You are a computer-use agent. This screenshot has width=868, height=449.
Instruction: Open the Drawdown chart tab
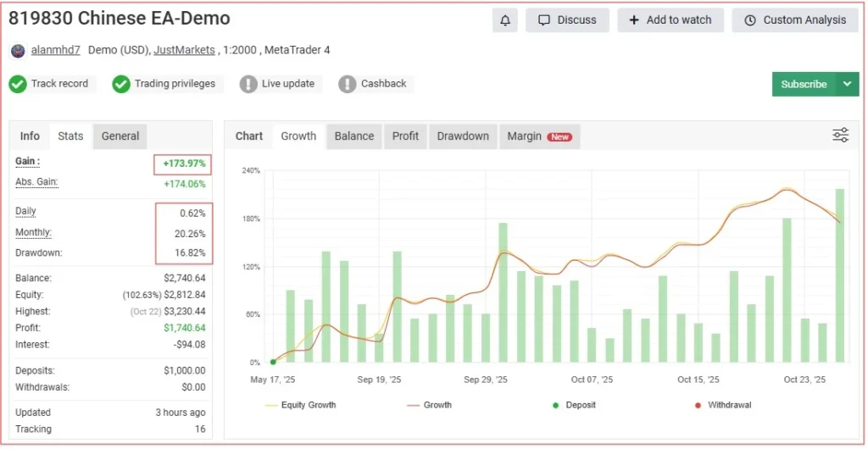pos(463,136)
